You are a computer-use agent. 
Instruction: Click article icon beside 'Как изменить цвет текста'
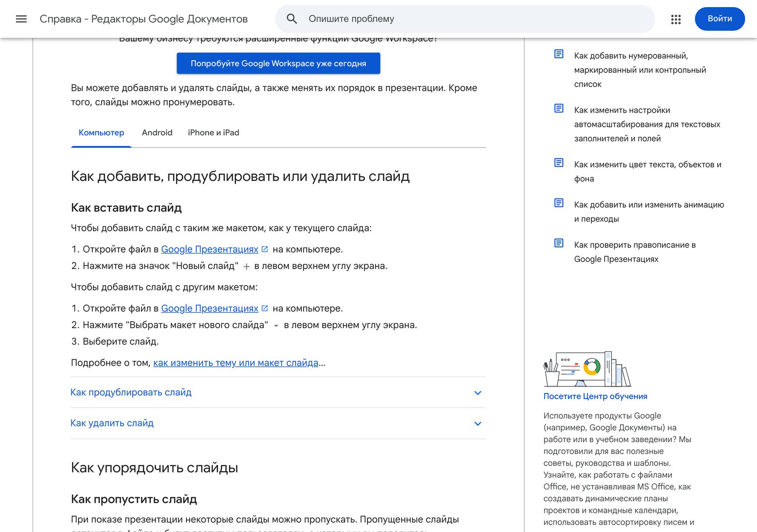tap(559, 163)
